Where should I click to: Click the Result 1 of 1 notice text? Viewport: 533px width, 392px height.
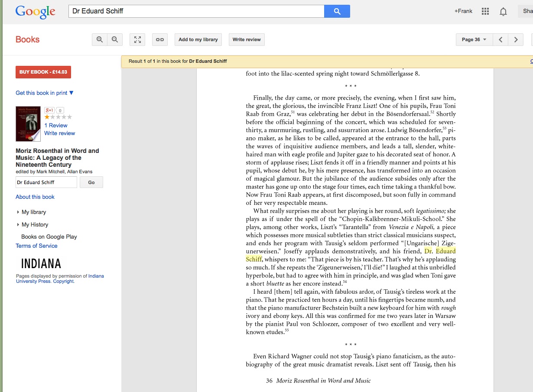pos(178,61)
